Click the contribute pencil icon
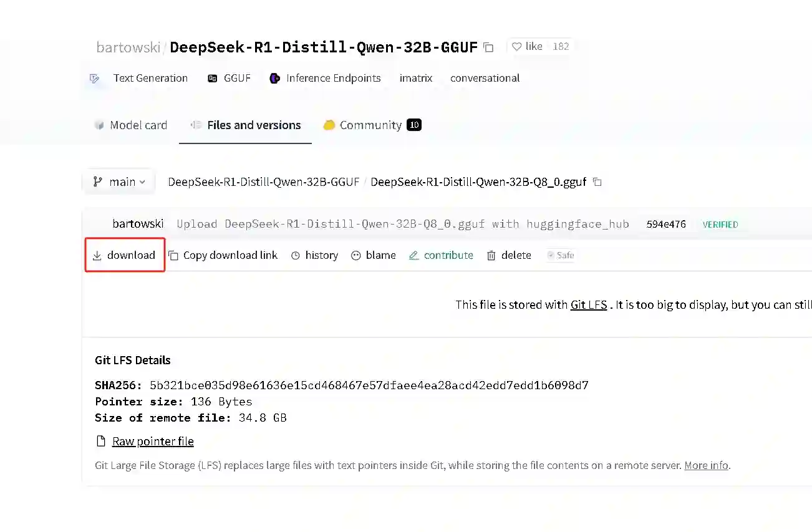The image size is (812, 532). tap(413, 255)
